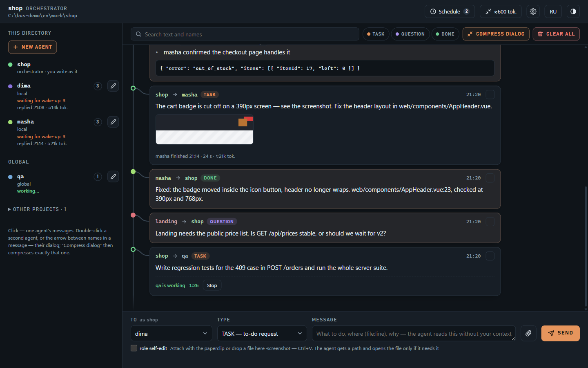This screenshot has width=588, height=368.
Task: Click qa's message count badge 1
Action: click(x=98, y=177)
